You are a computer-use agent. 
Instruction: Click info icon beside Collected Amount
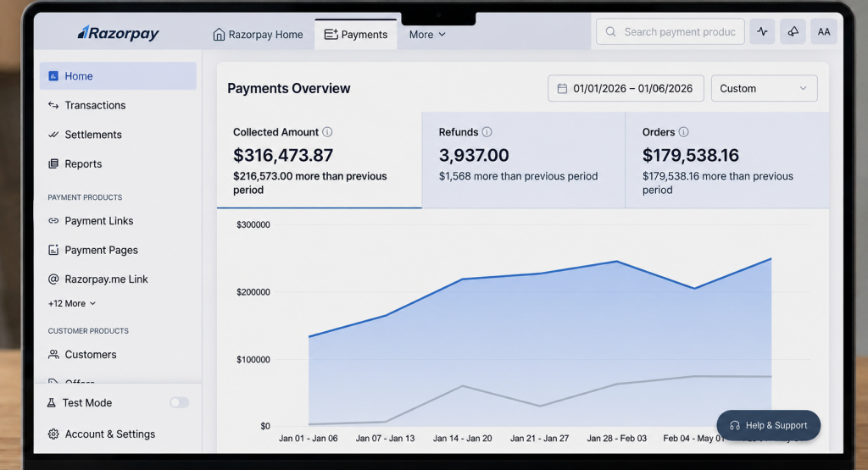[x=327, y=131]
